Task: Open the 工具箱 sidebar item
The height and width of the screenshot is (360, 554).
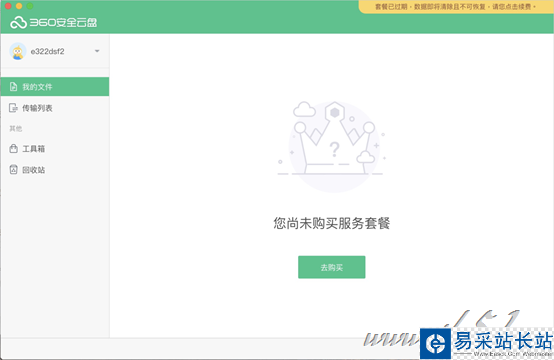Action: 55,149
